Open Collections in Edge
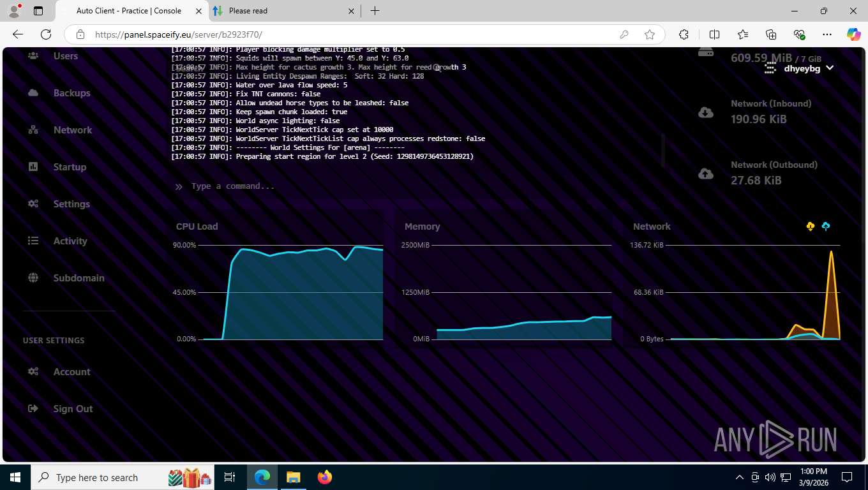The width and height of the screenshot is (868, 490). [x=771, y=34]
